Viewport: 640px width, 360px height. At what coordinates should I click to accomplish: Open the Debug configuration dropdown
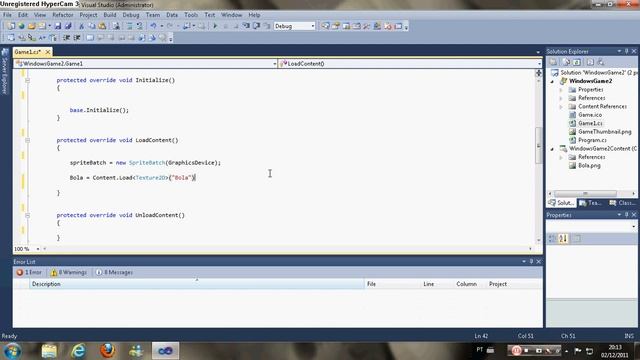click(313, 26)
